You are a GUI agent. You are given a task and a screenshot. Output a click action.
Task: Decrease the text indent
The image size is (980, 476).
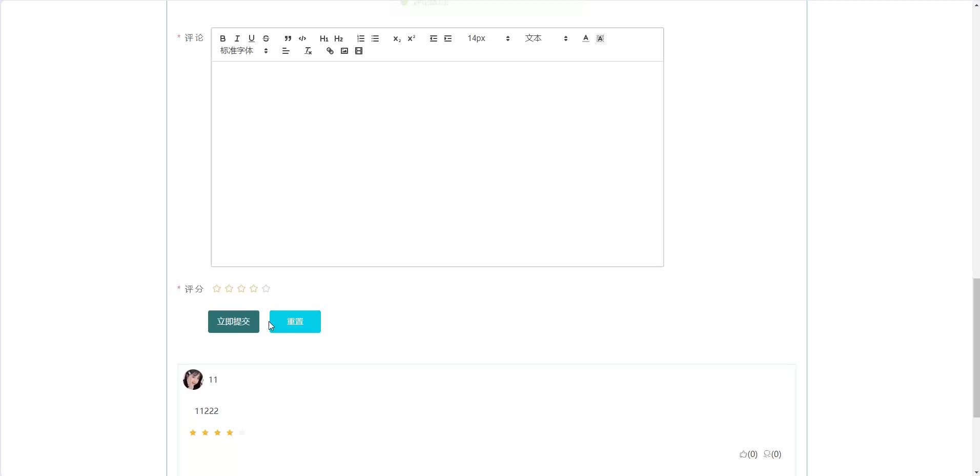434,38
